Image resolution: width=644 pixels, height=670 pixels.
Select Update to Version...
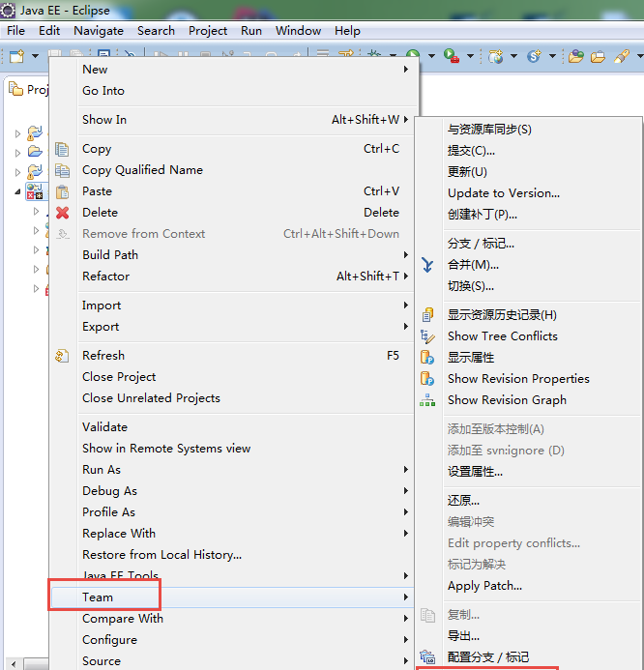[529, 193]
